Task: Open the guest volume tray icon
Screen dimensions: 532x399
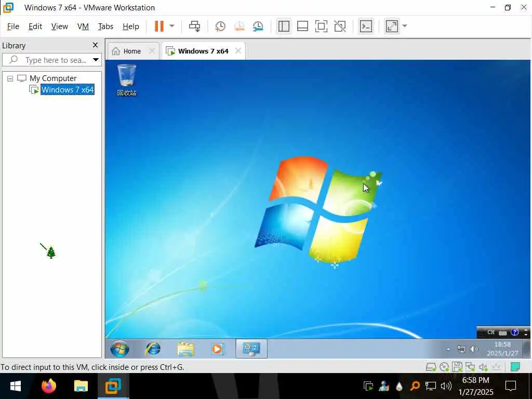Action: pyautogui.click(x=474, y=349)
